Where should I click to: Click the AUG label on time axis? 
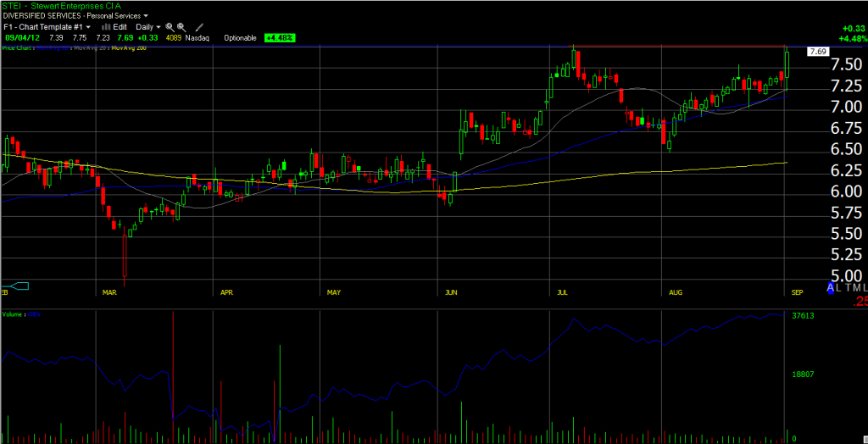click(x=676, y=291)
